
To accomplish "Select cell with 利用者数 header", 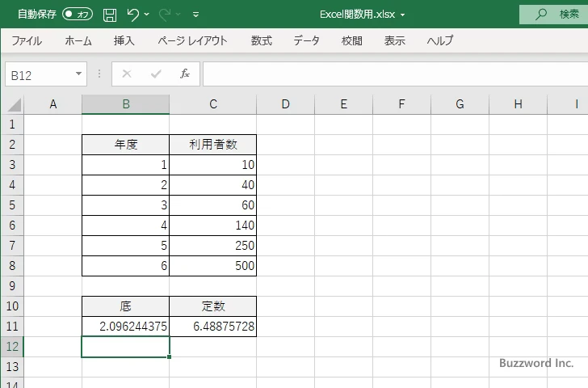I will pyautogui.click(x=213, y=145).
